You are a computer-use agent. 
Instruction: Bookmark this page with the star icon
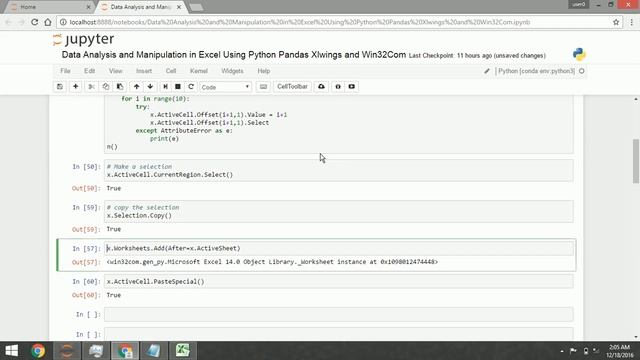click(616, 22)
